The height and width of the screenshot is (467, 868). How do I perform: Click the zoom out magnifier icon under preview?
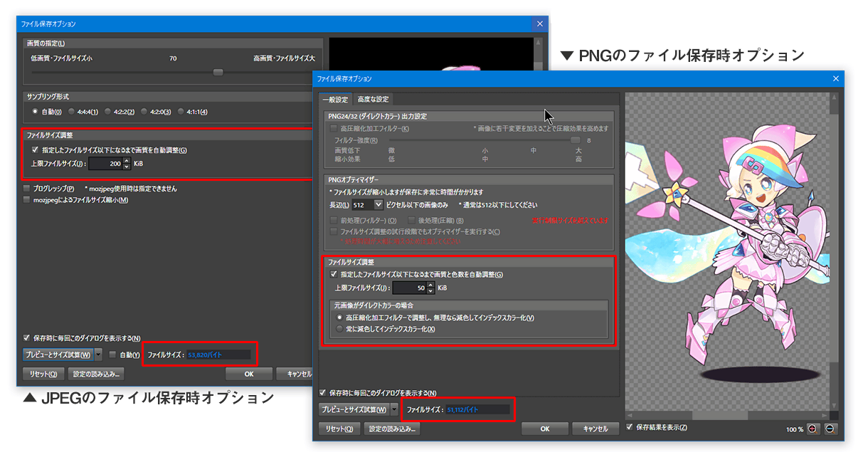tap(830, 429)
